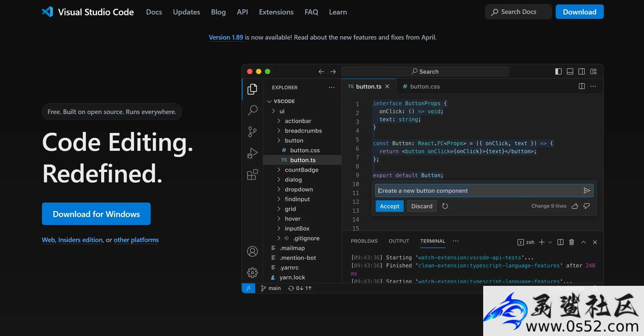This screenshot has width=644, height=336.
Task: Click the go forward arrow in title bar
Action: 333,72
